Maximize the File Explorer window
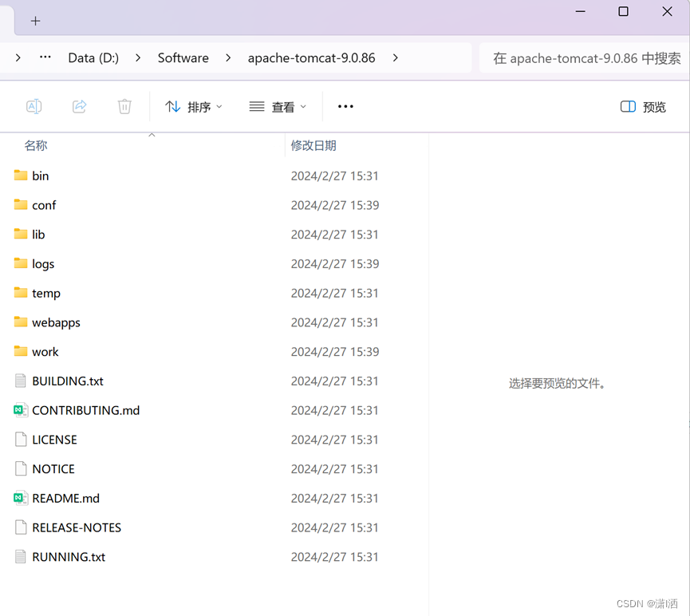Screen dimensions: 690x616 coord(623,11)
